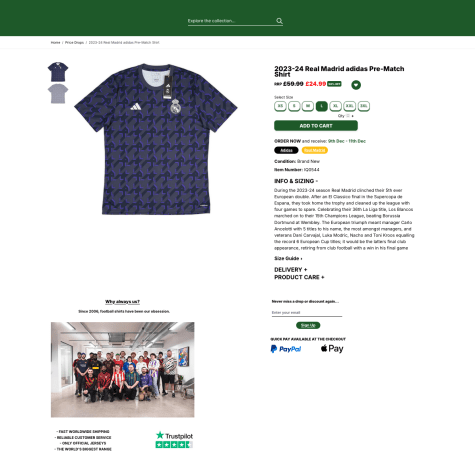Collapse the INFO & SIZING section
This screenshot has height=454, width=475.
click(x=296, y=181)
